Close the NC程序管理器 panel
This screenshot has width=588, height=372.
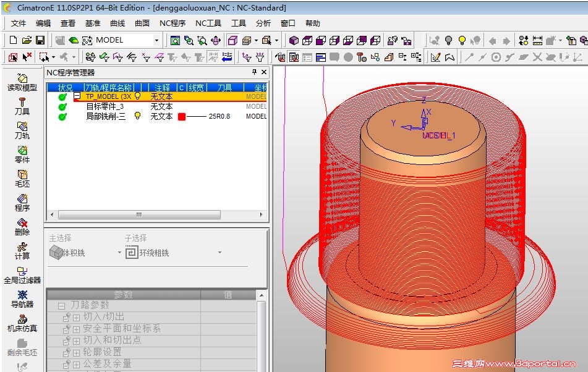[264, 72]
